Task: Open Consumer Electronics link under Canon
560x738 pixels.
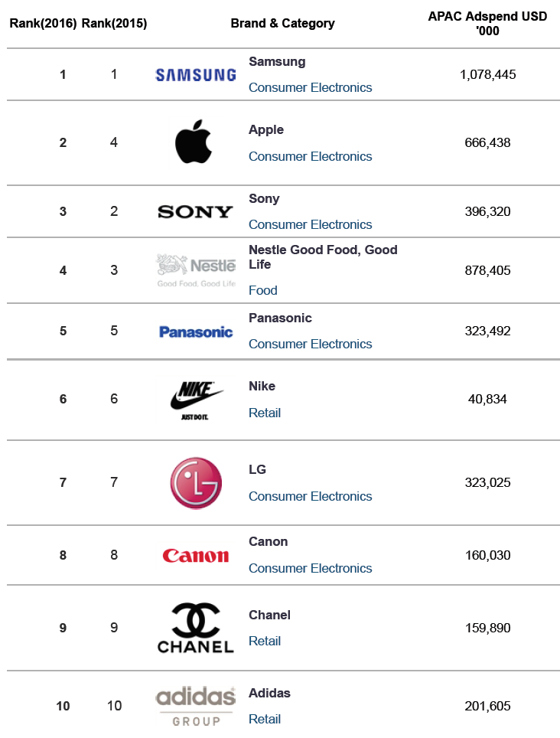Action: pyautogui.click(x=310, y=568)
